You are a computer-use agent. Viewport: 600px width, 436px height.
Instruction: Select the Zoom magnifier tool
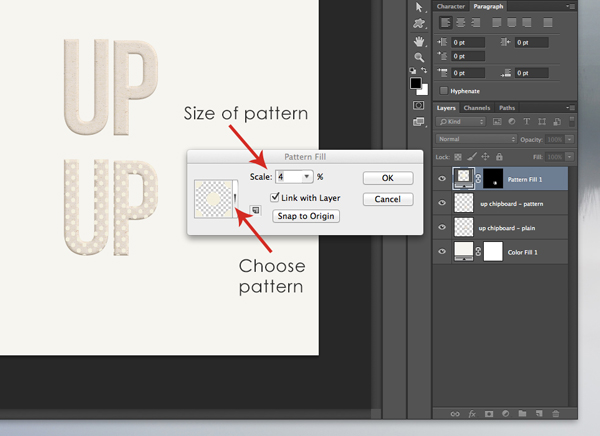[x=418, y=59]
